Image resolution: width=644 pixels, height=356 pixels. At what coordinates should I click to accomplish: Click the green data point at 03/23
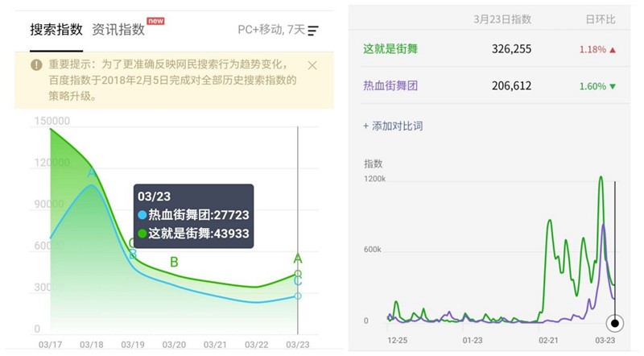[x=298, y=273]
